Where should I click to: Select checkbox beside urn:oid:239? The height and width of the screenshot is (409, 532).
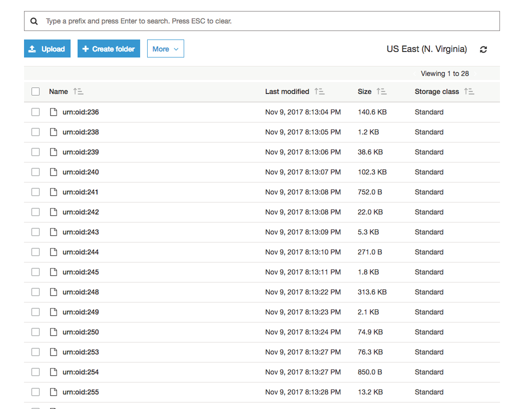[x=36, y=152]
